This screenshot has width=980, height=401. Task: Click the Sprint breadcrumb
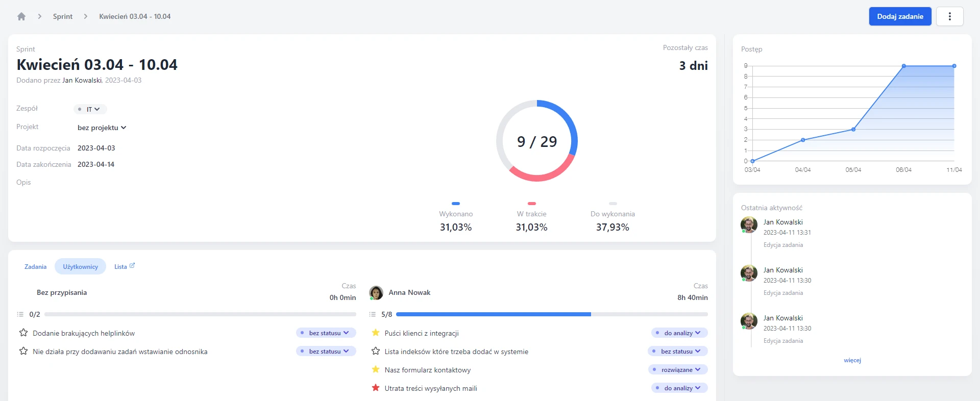pyautogui.click(x=63, y=16)
